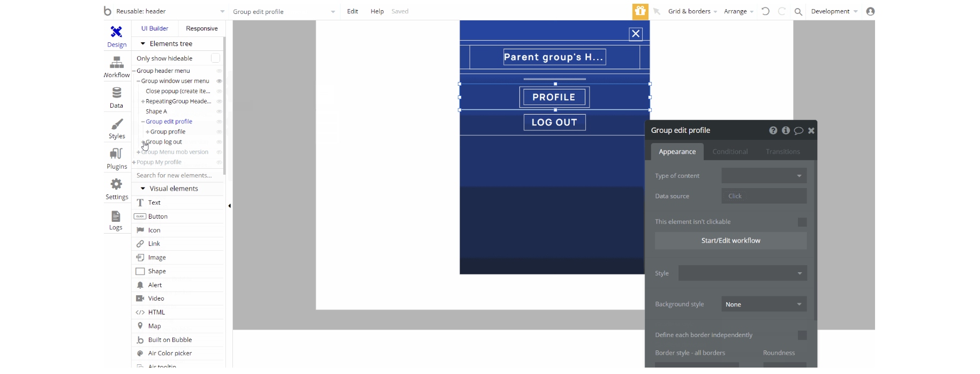Add Built on Bubble element
The width and height of the screenshot is (980, 374).
tap(177, 340)
